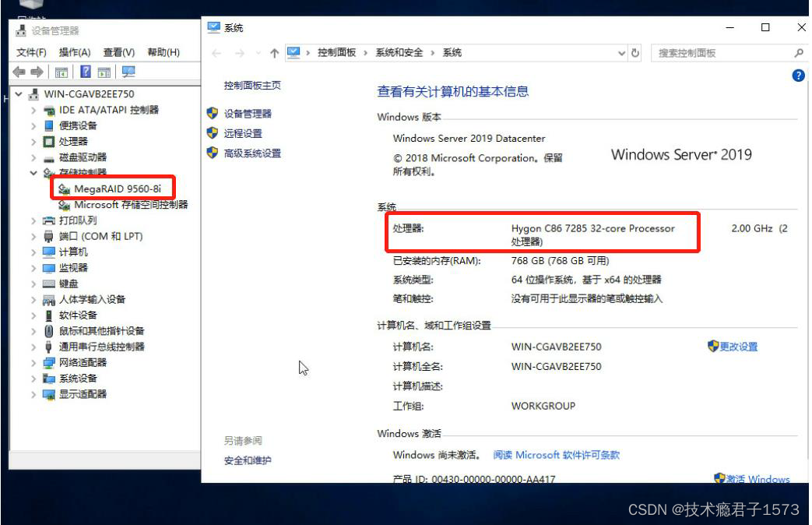The height and width of the screenshot is (525, 812).
Task: Click the 键盘 keyboard icon
Action: pyautogui.click(x=49, y=284)
